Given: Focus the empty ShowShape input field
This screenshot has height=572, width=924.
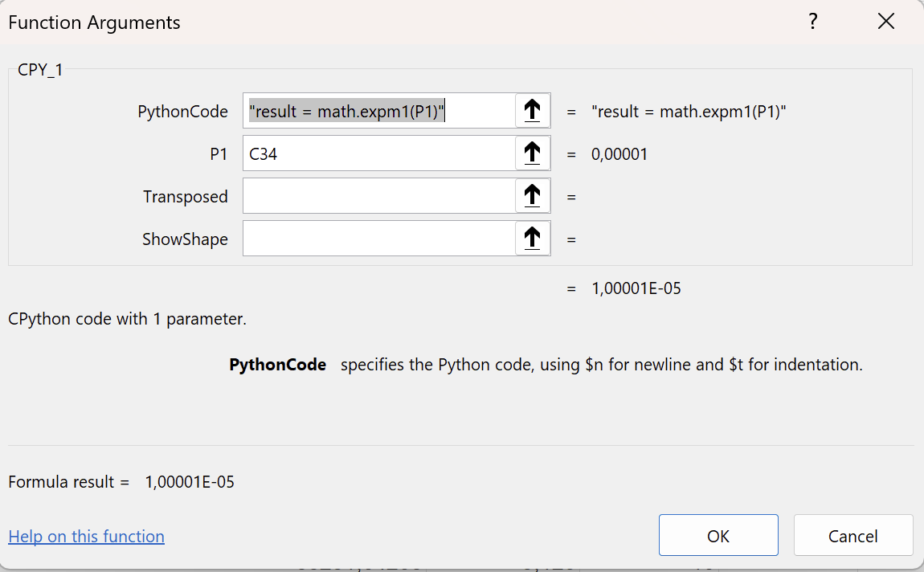Looking at the screenshot, I should pyautogui.click(x=379, y=239).
